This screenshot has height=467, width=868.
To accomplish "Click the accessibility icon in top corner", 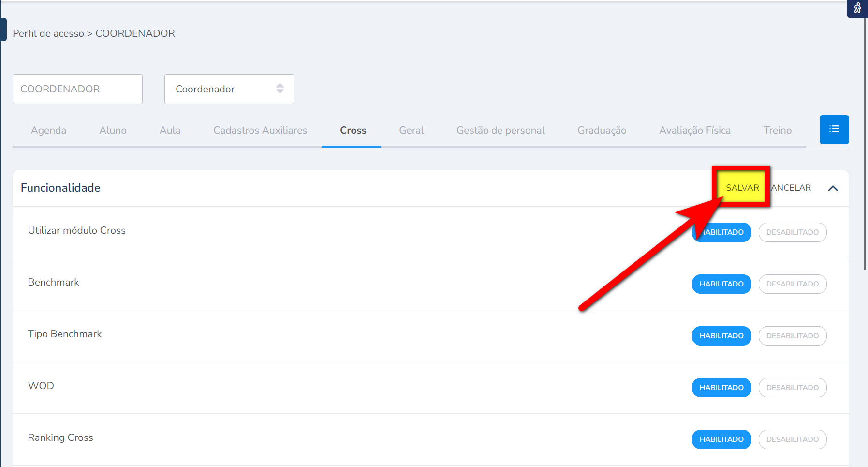I will coord(857,8).
